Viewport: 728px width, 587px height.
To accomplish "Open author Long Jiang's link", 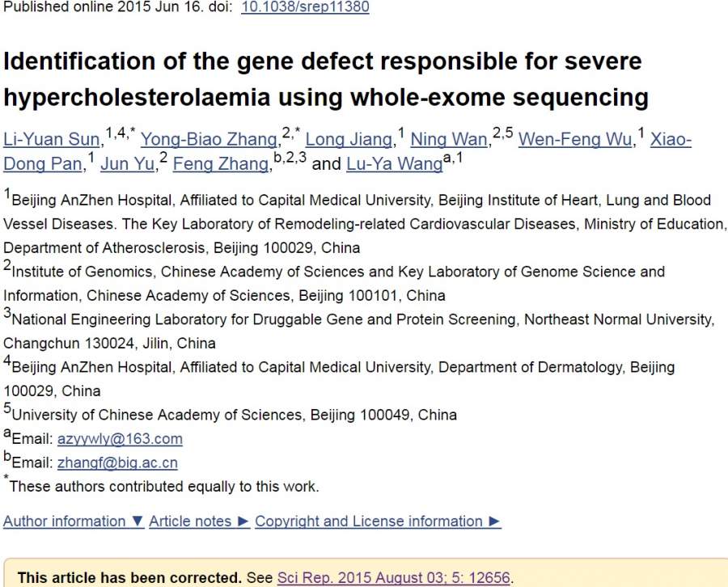I will pos(349,140).
